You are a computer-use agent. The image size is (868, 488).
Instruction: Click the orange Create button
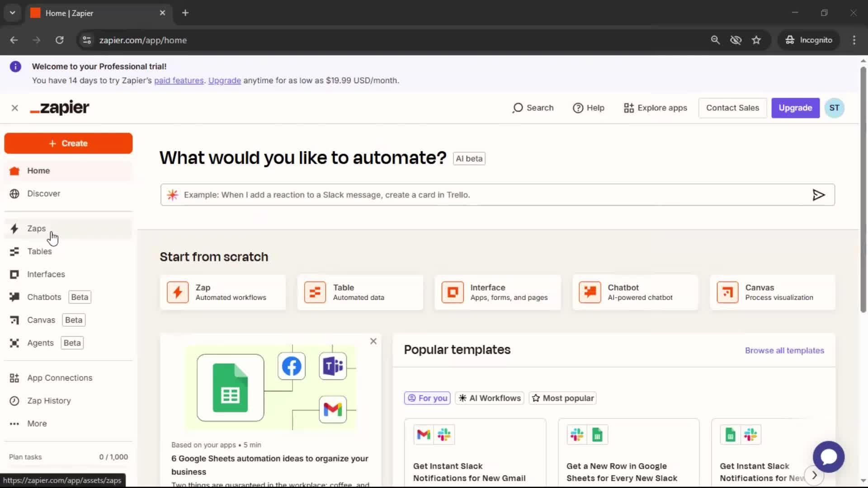[68, 143]
